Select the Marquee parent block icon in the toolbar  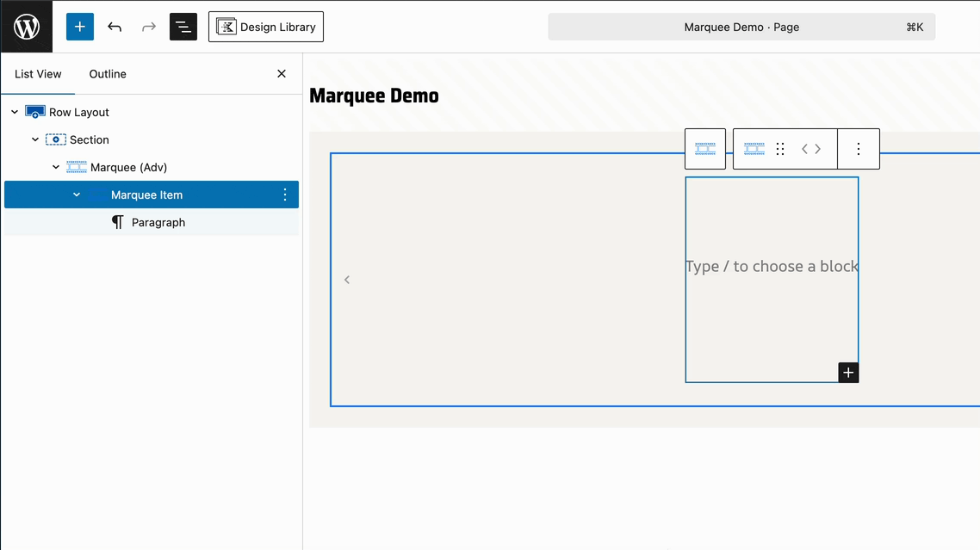[705, 148]
